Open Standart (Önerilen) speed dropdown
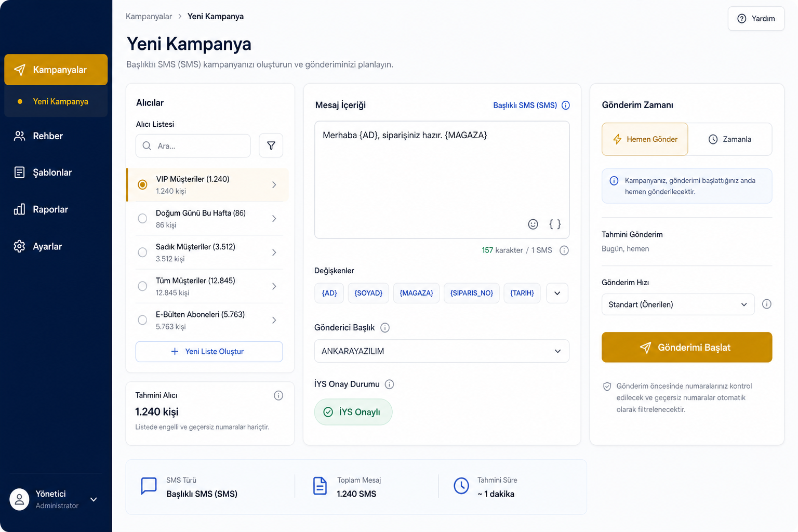The image size is (798, 532). coord(678,304)
